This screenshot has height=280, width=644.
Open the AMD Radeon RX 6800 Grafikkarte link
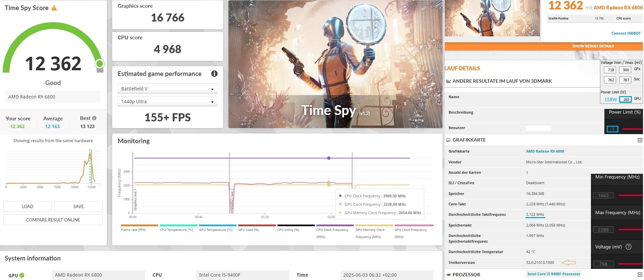545,151
